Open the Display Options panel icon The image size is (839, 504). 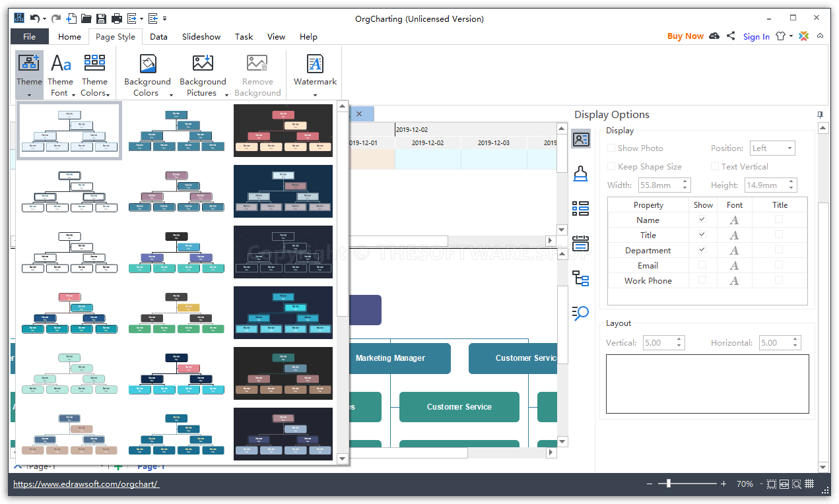click(580, 139)
